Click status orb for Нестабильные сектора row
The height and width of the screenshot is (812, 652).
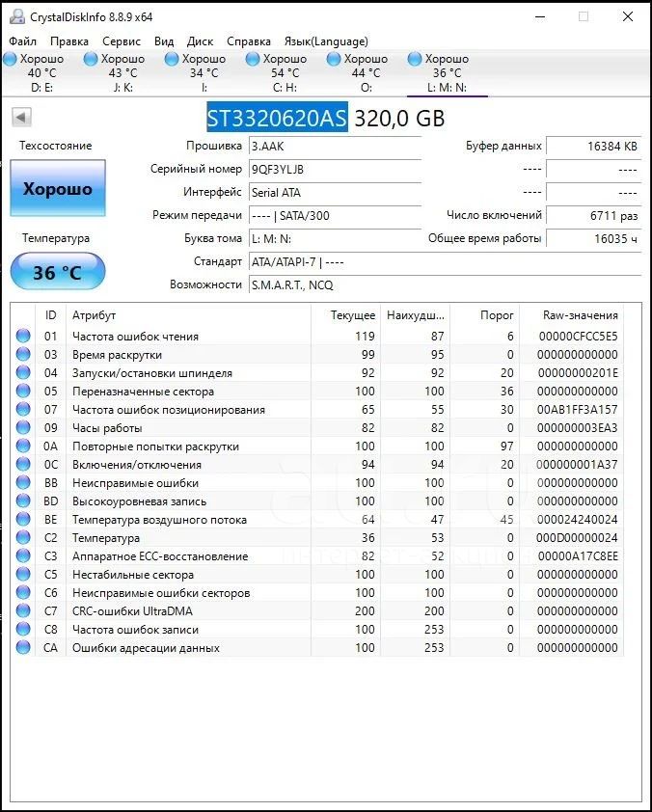tap(23, 575)
